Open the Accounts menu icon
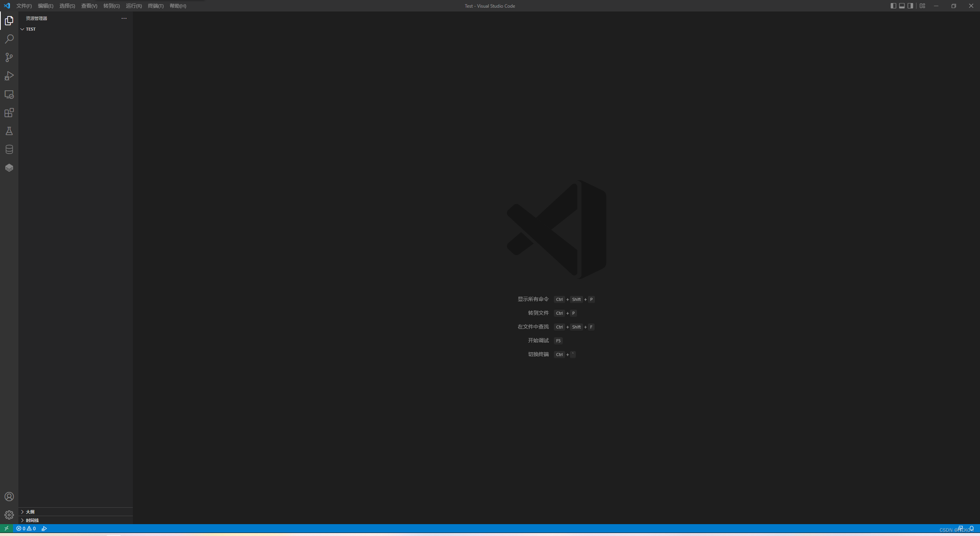980x536 pixels. 9,497
